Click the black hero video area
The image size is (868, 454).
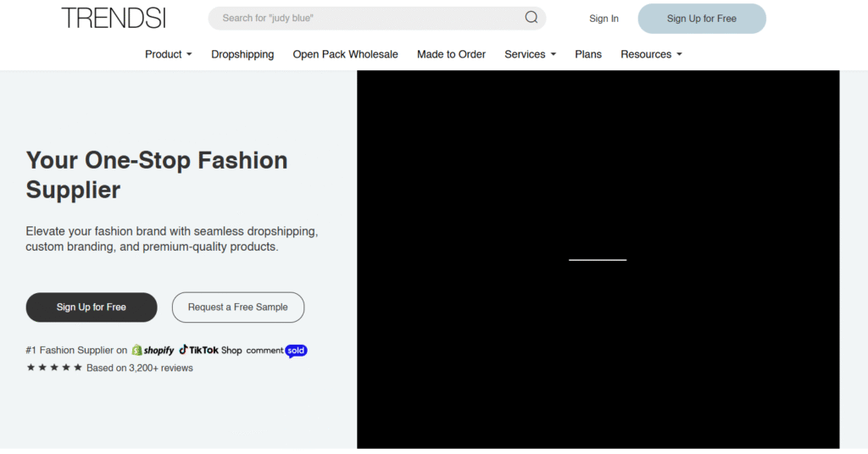[598, 259]
